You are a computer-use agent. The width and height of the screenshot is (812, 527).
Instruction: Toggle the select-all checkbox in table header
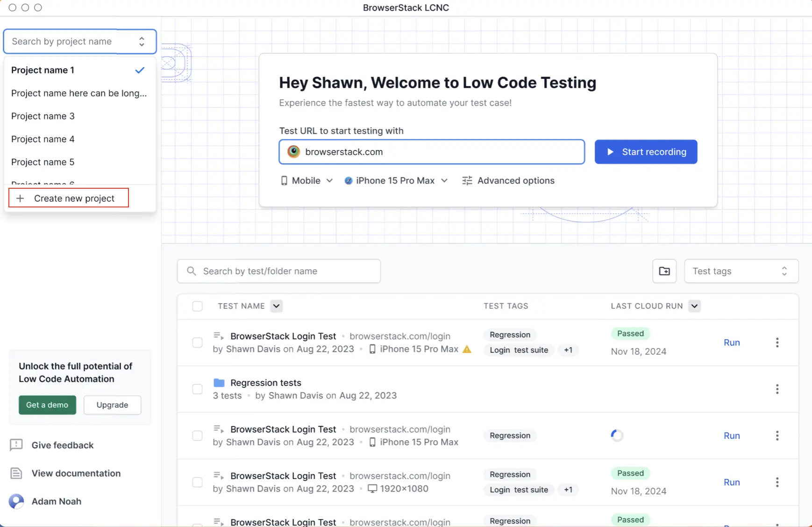(197, 306)
